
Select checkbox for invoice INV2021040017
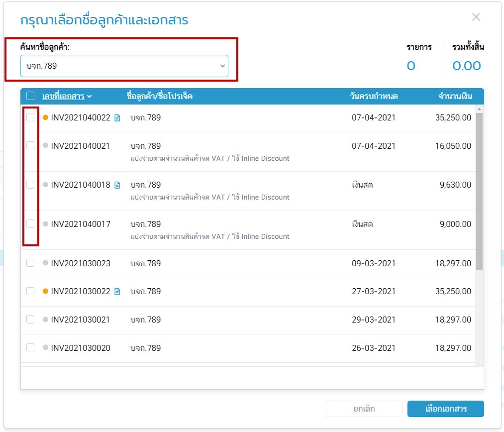(30, 224)
